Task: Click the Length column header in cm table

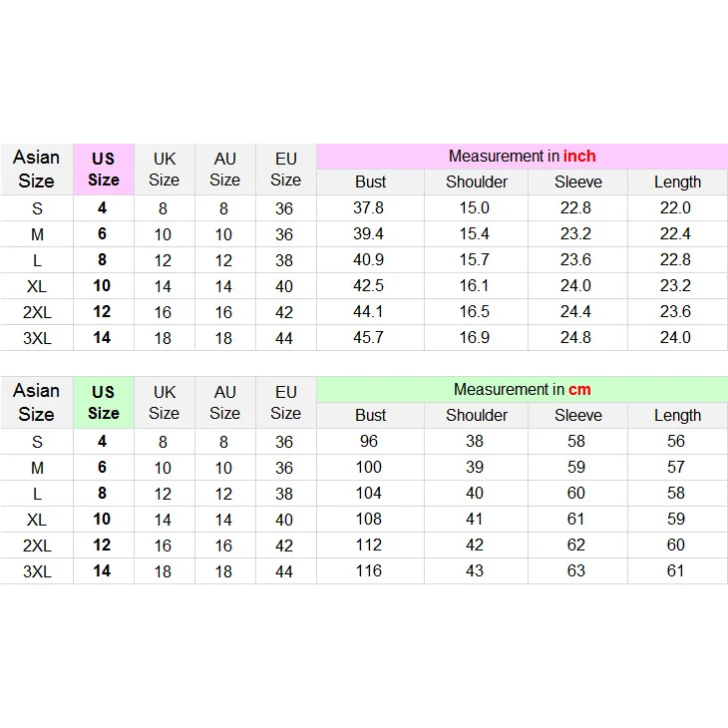Action: tap(677, 415)
